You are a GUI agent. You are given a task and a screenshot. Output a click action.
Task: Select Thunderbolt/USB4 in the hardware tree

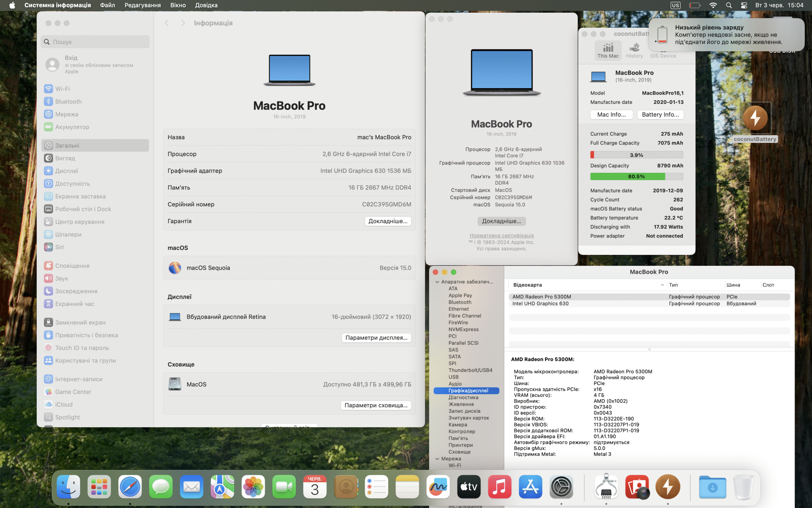click(x=470, y=370)
